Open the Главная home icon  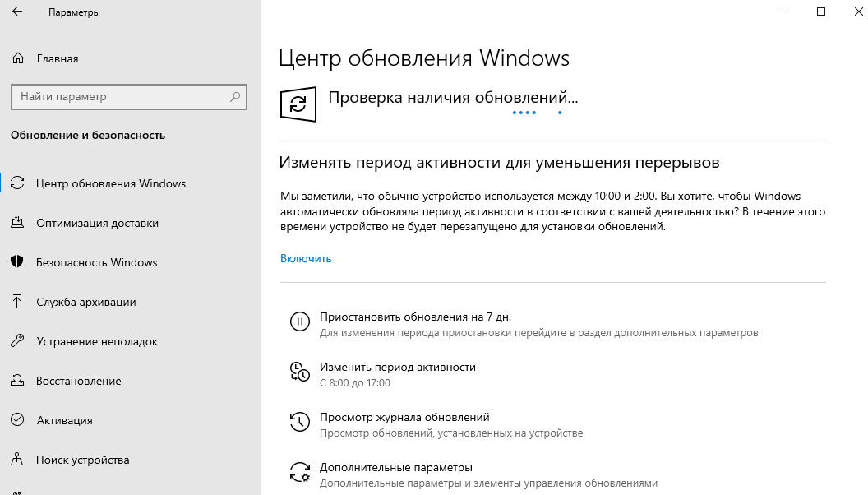(x=18, y=58)
